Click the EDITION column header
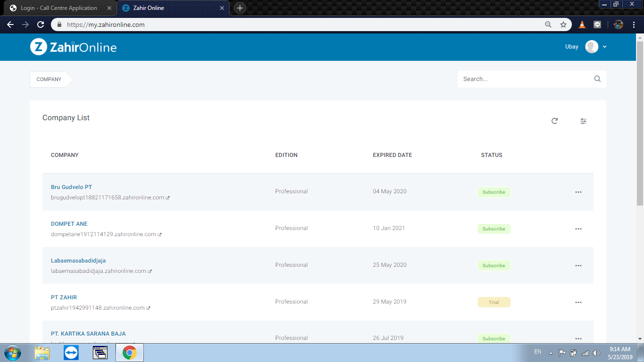This screenshot has width=644, height=362. (x=286, y=155)
